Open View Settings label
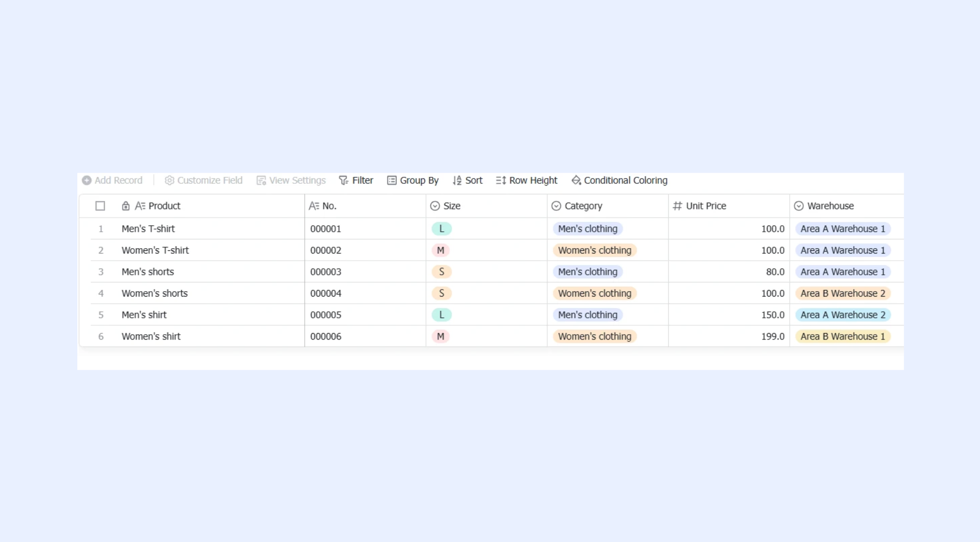 click(x=298, y=180)
